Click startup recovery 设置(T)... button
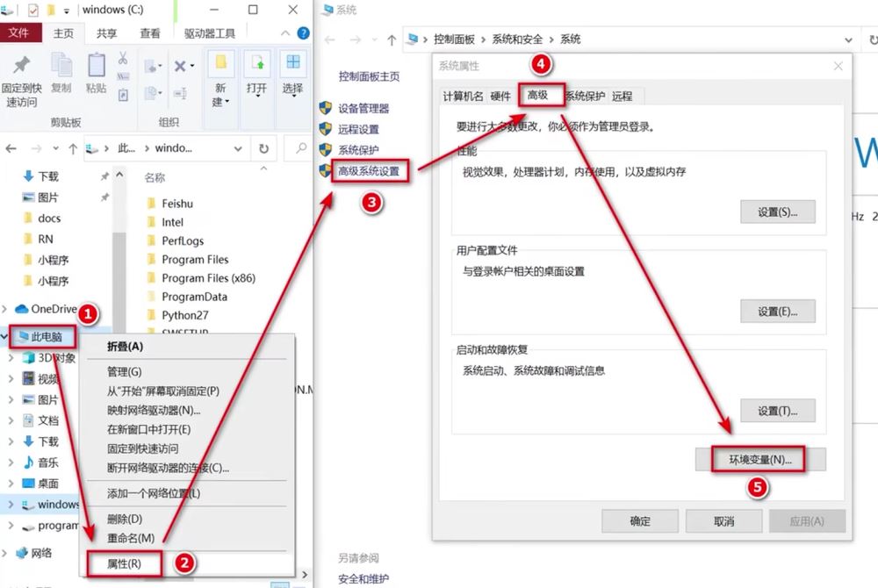 [x=777, y=412]
